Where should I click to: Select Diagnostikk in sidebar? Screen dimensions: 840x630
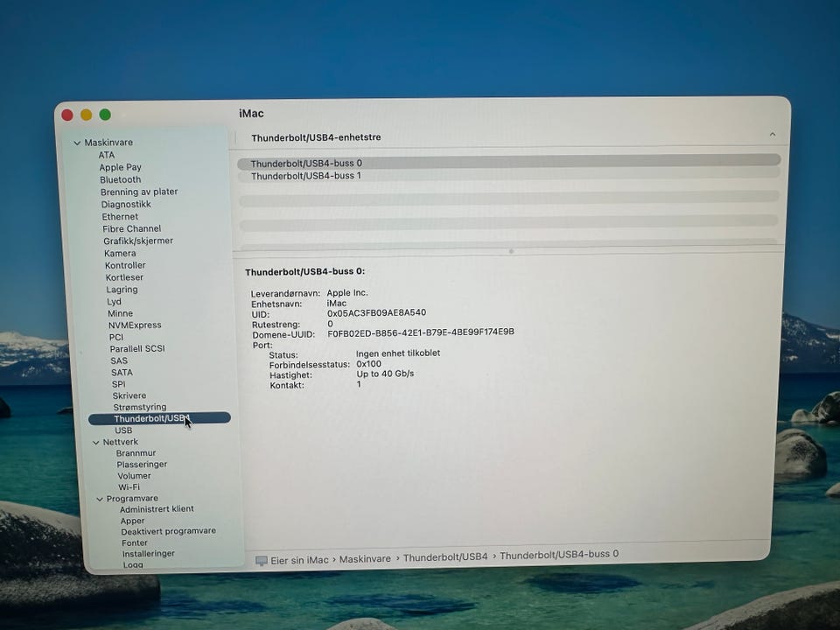click(x=126, y=204)
